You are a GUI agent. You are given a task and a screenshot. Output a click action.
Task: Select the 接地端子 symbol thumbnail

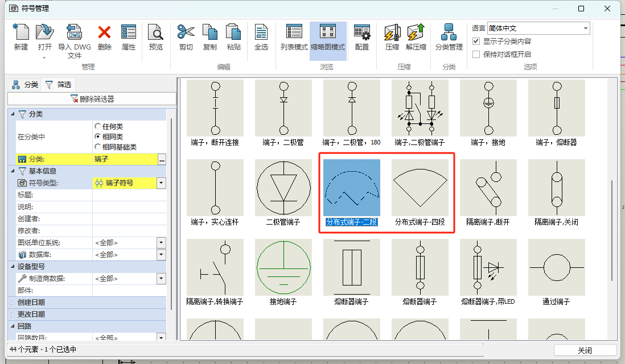pyautogui.click(x=283, y=267)
